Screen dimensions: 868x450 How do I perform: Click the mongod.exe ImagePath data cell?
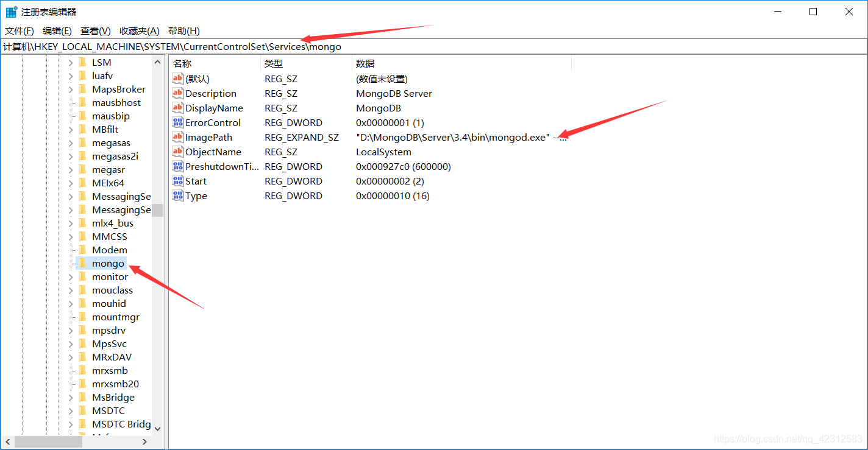462,137
